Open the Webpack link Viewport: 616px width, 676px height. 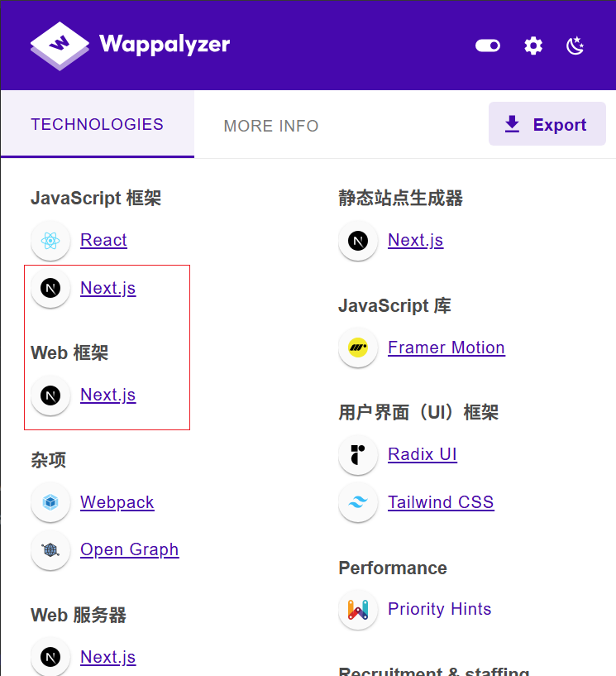tap(117, 502)
